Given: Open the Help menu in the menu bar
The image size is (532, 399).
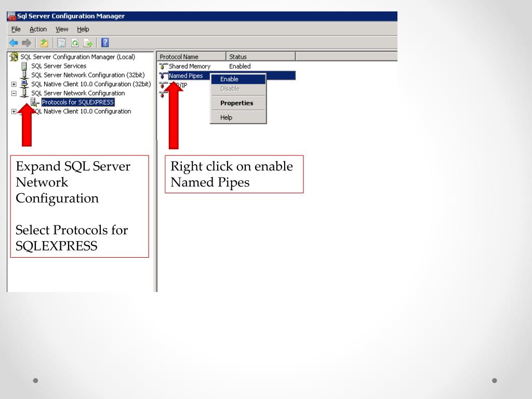Looking at the screenshot, I should tap(83, 29).
